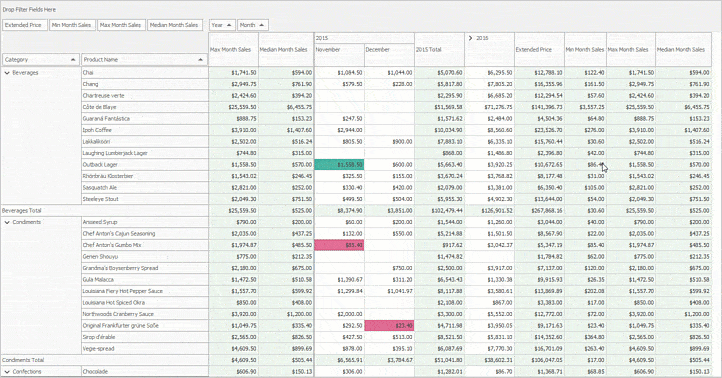722x378 pixels.
Task: Select the Chocolade row header
Action: coord(145,372)
